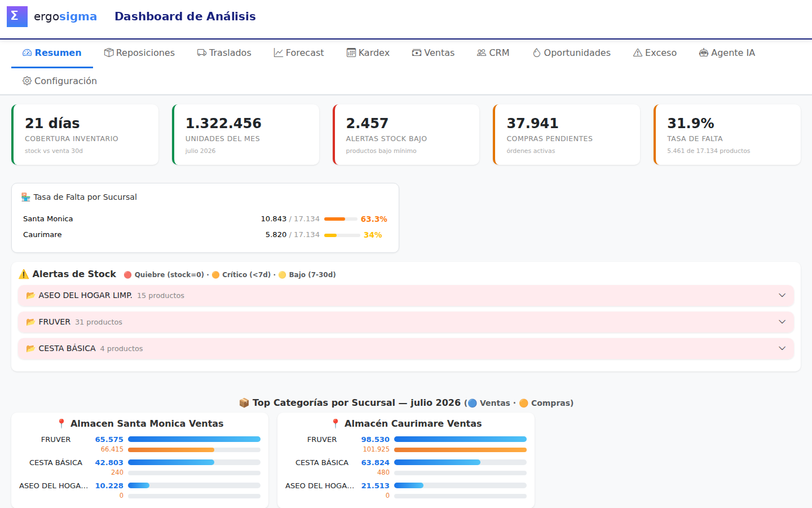Click the pin icon by Almacén Caurimare
Viewport: 812px width, 508px height.
coord(336,423)
